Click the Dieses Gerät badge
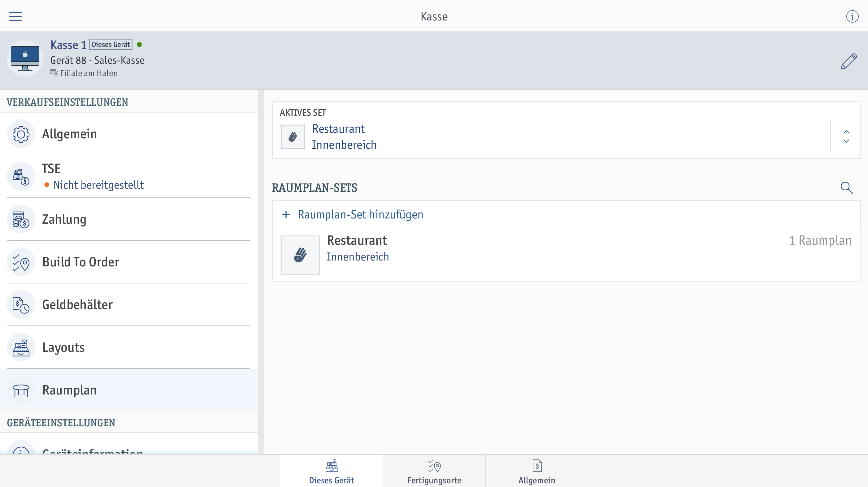 tap(111, 45)
